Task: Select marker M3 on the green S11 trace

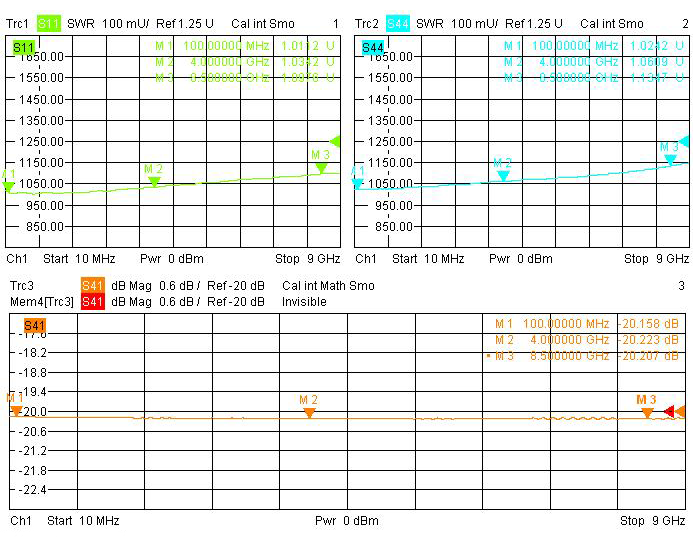Action: click(321, 167)
